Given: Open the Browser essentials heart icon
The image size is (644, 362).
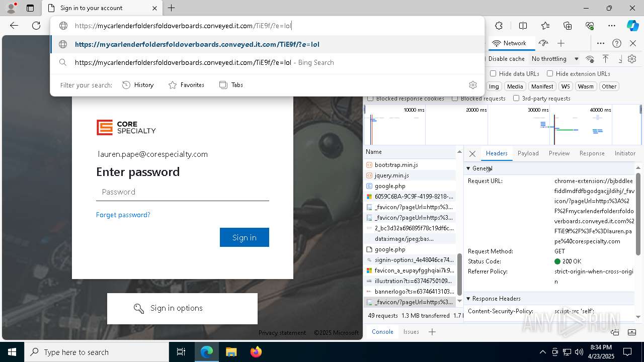Looking at the screenshot, I should pos(590,26).
